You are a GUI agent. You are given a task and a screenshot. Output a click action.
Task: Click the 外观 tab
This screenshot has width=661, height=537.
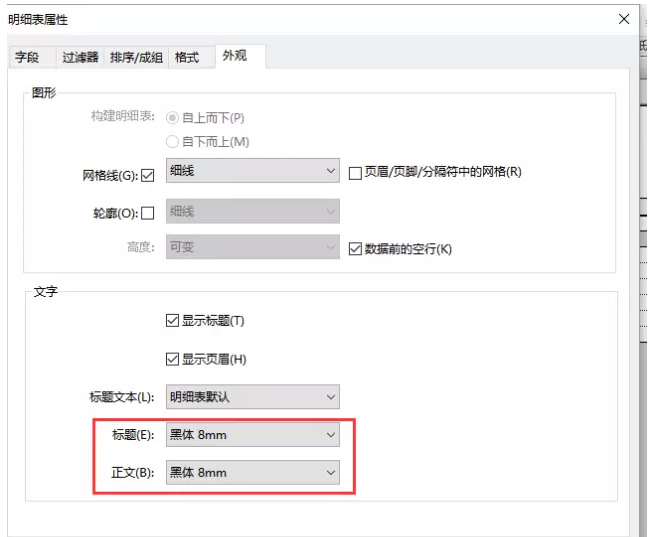[235, 57]
